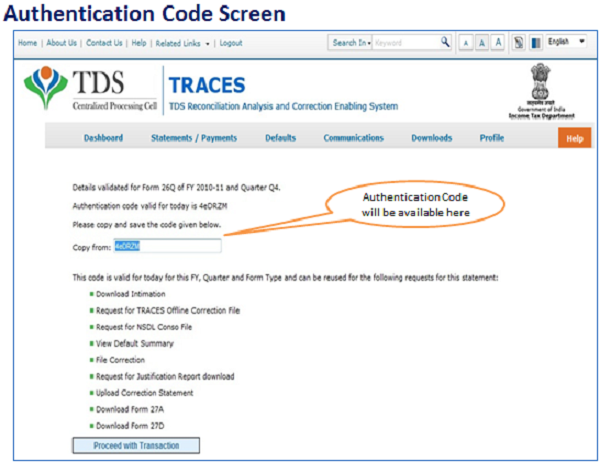Click the search magnifier icon

tap(445, 43)
